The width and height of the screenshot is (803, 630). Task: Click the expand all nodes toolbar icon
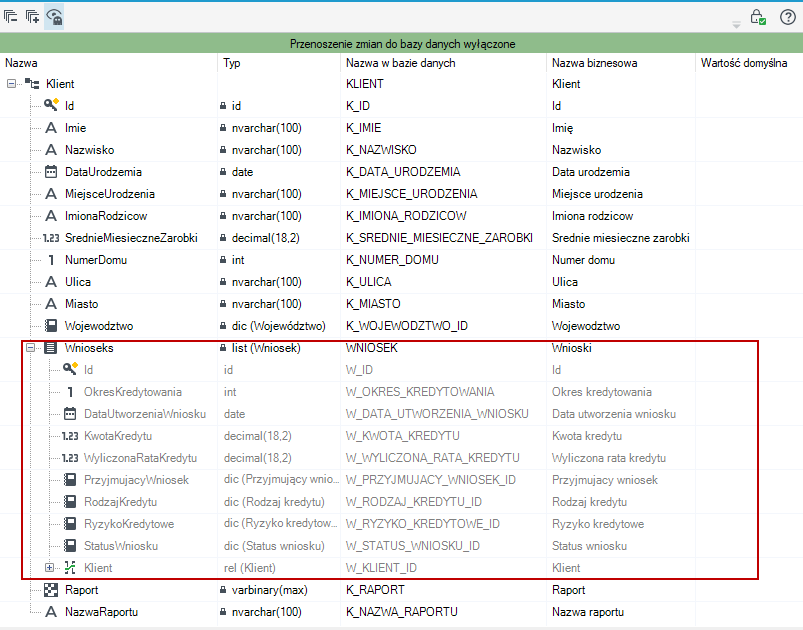point(32,16)
